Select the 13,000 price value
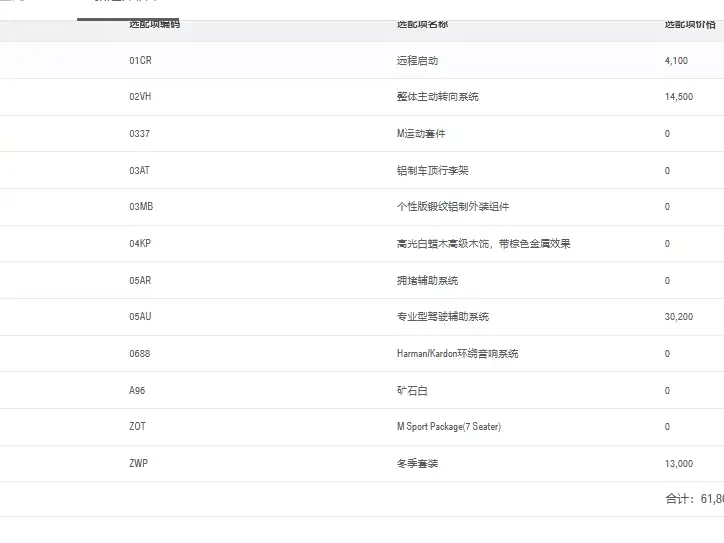724x543 pixels. tap(679, 463)
